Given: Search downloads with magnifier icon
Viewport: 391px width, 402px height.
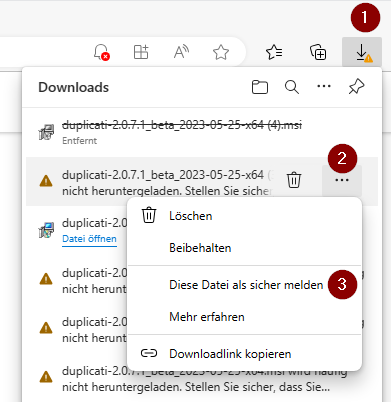Looking at the screenshot, I should point(292,87).
